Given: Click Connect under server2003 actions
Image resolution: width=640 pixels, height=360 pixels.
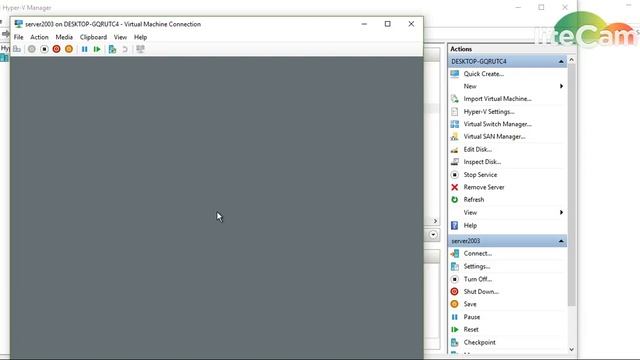Looking at the screenshot, I should click(478, 253).
